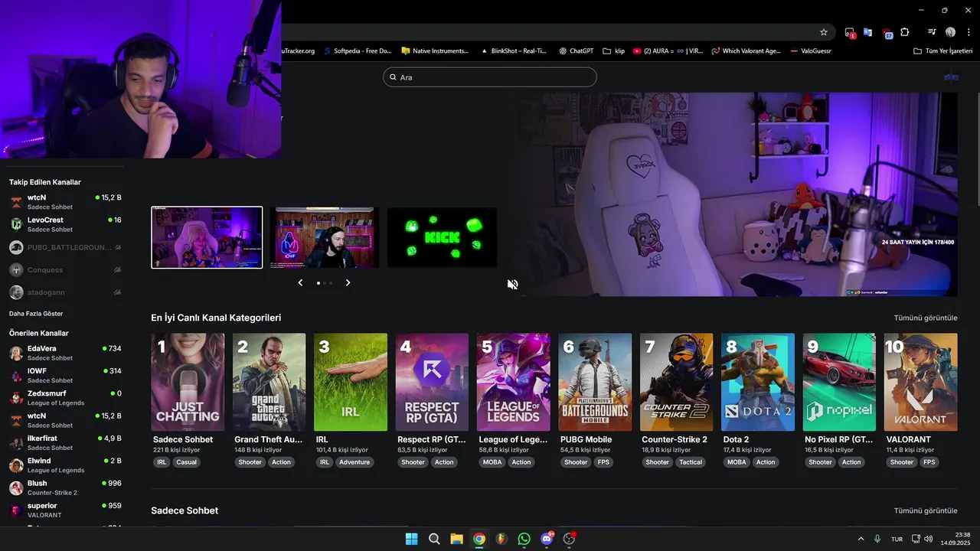Image resolution: width=980 pixels, height=551 pixels.
Task: Open WhatsApp from the Windows taskbar
Action: click(x=524, y=539)
